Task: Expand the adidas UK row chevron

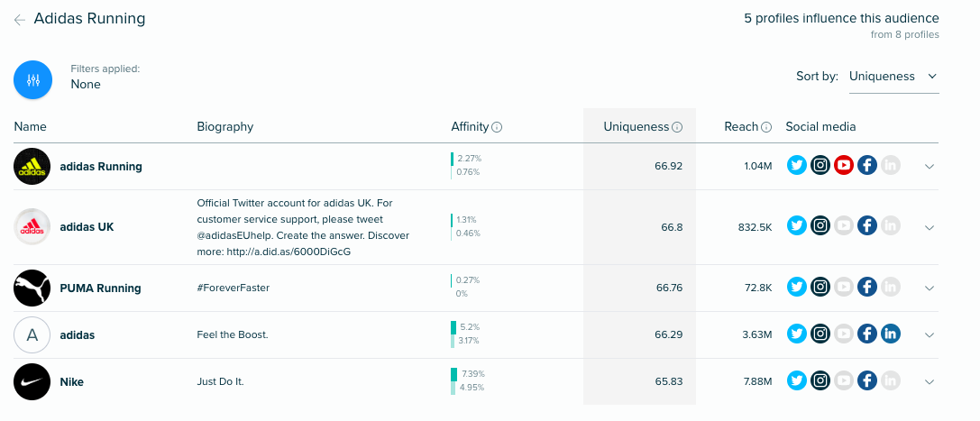Action: [930, 227]
